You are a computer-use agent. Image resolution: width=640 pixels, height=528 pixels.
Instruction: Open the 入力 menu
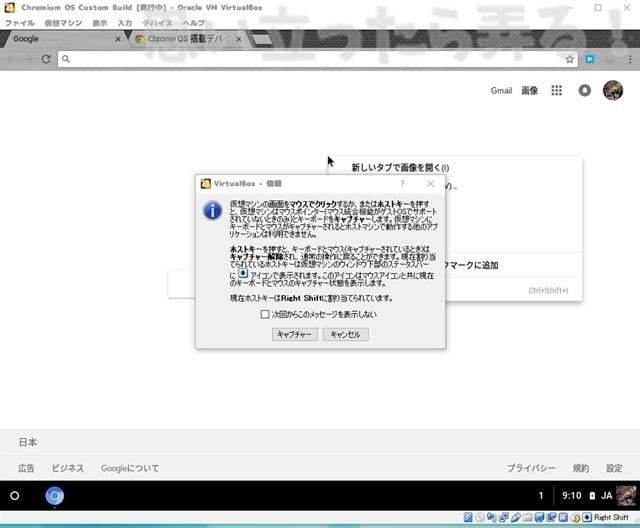pyautogui.click(x=125, y=23)
